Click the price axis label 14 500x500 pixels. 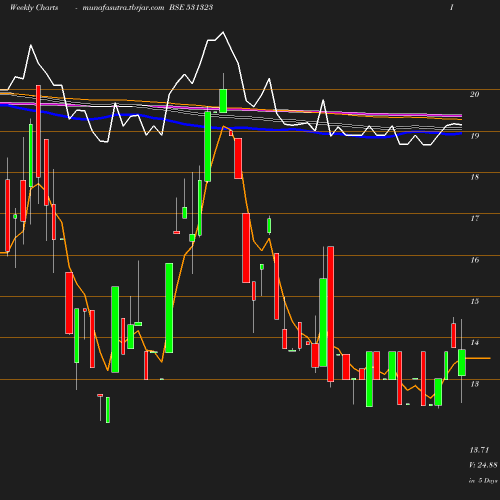tap(475, 343)
